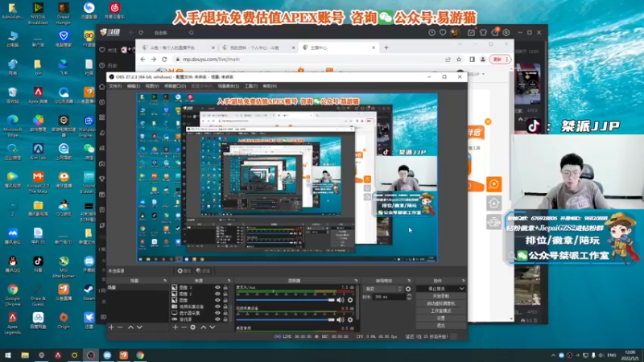Open OBS 文件(F) menu
The image size is (644, 362).
coord(115,86)
